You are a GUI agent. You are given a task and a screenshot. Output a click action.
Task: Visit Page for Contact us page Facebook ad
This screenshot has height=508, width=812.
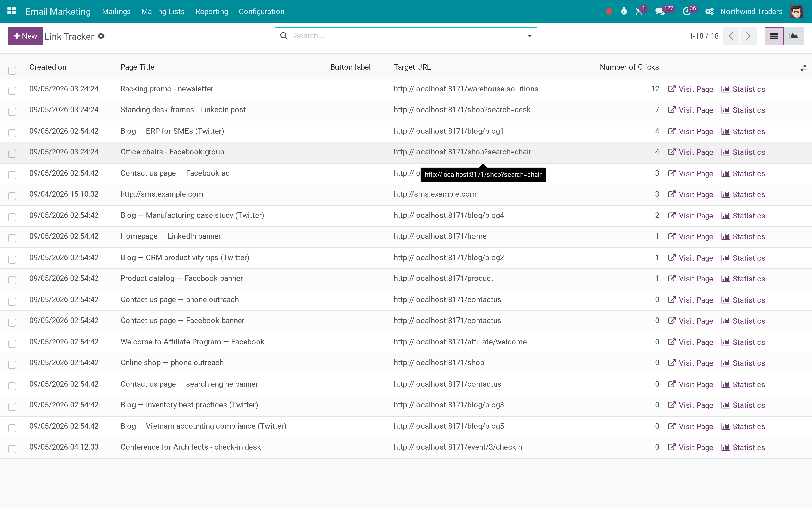[690, 174]
